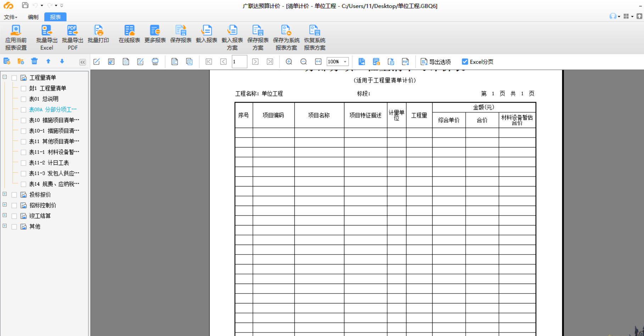Open the 文件 menu
The height and width of the screenshot is (336, 644).
coord(11,17)
